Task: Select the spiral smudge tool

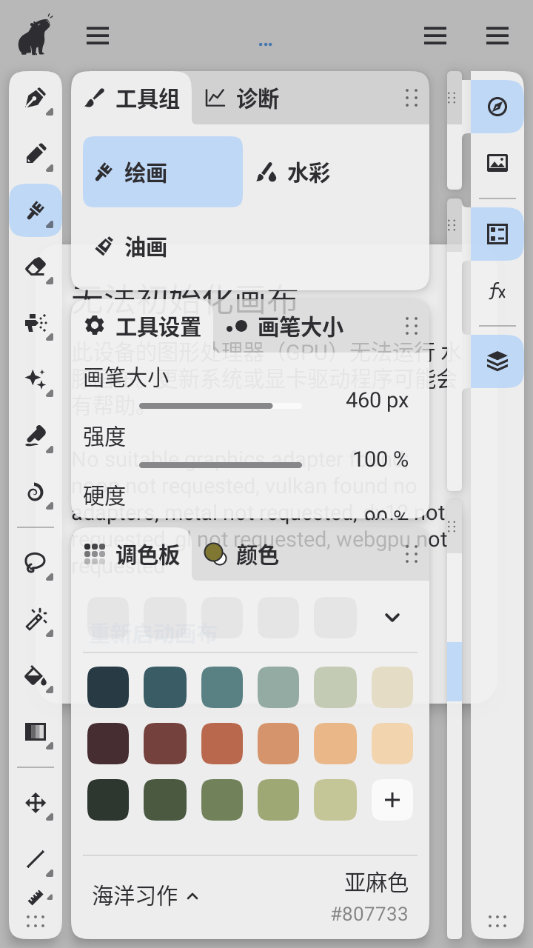Action: (x=36, y=492)
